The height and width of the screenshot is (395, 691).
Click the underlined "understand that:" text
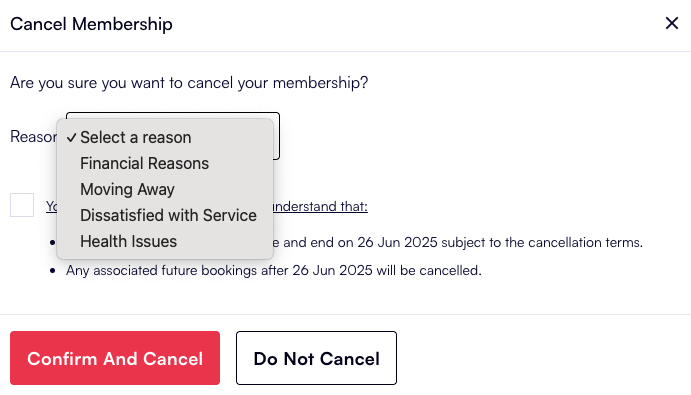320,206
